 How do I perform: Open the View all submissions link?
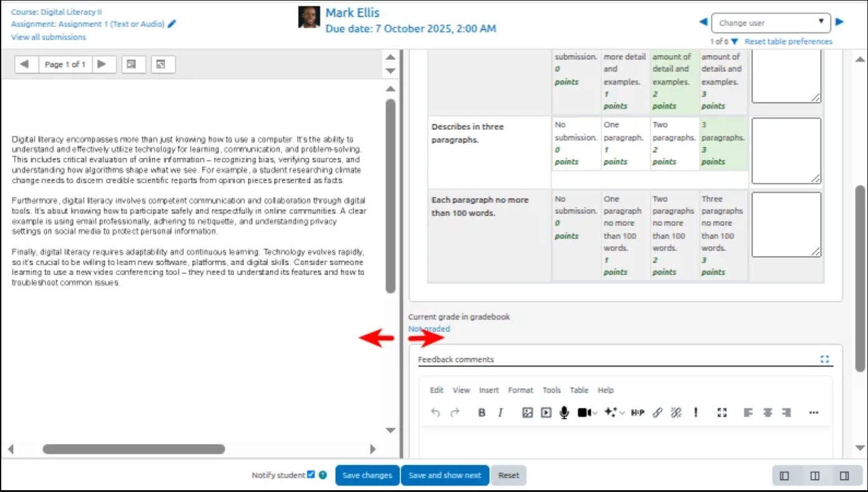(49, 37)
